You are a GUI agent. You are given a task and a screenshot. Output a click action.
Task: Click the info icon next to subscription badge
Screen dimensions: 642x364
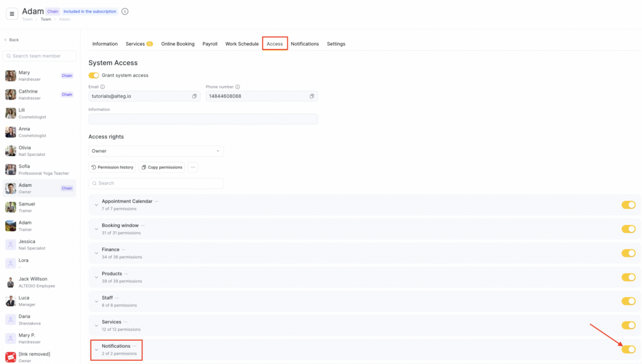[x=125, y=11]
